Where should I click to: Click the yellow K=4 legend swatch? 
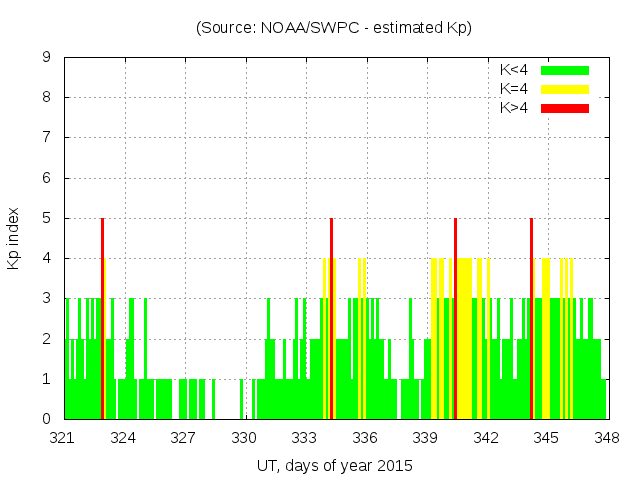(x=565, y=89)
